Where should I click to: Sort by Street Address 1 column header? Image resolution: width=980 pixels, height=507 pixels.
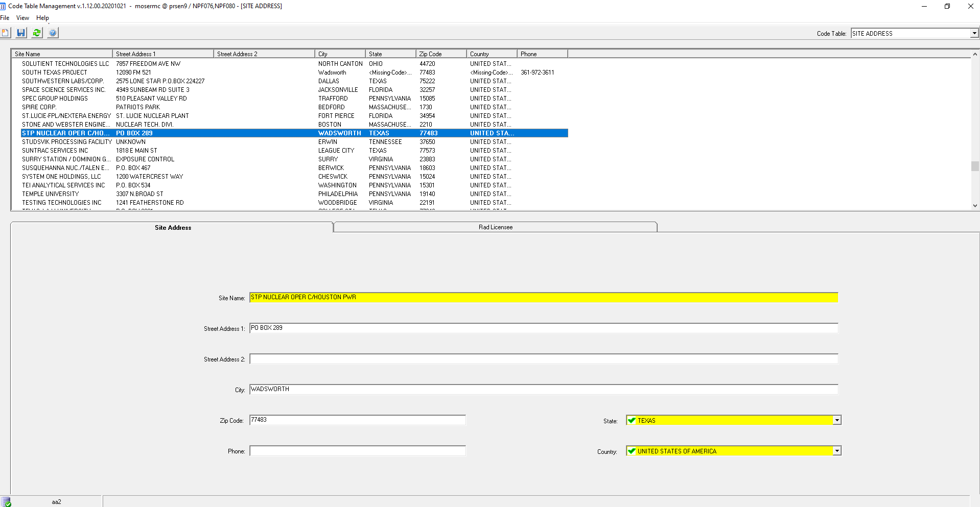coord(163,54)
